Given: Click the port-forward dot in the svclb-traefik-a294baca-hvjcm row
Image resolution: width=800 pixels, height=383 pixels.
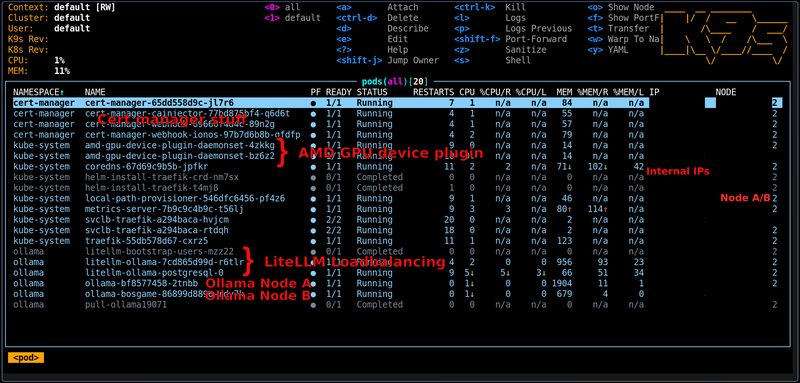Looking at the screenshot, I should click(313, 220).
